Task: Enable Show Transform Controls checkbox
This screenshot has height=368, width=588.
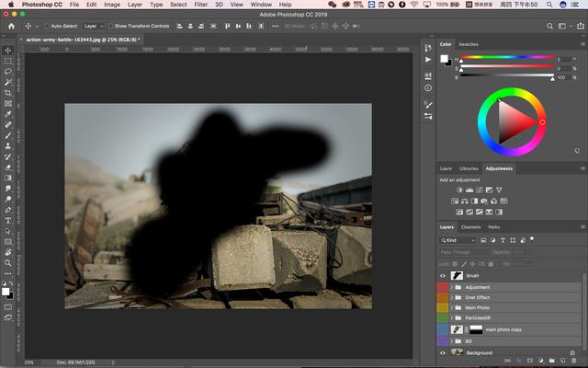Action: pos(110,26)
